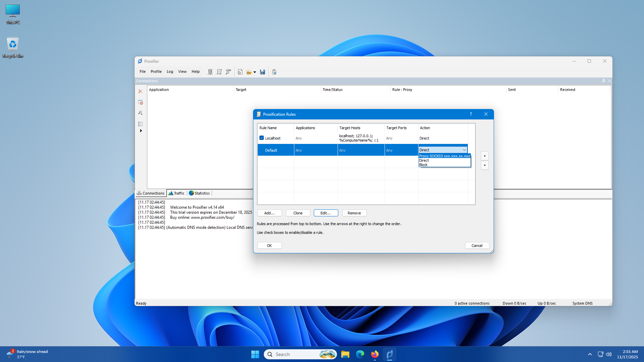Viewport: 644px width, 362px height.
Task: Toggle the Localhost rule checkbox
Action: pyautogui.click(x=261, y=138)
